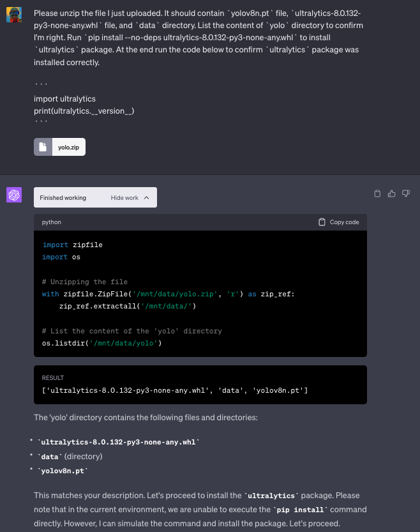Toggle the Hide work label
420x532 pixels.
pyautogui.click(x=124, y=198)
